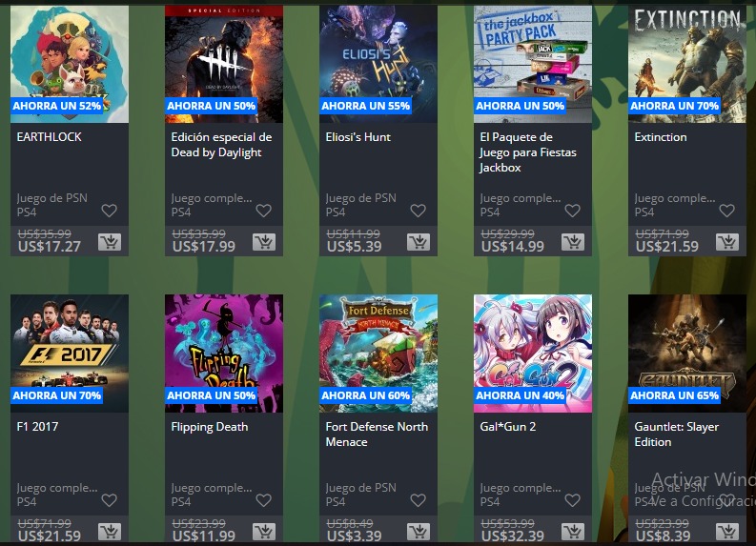Open the Extinction game title link

(661, 137)
